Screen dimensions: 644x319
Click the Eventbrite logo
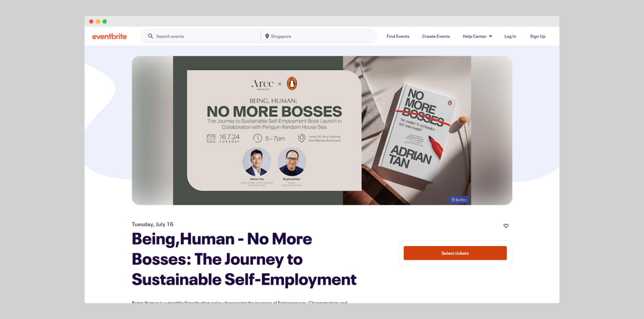pyautogui.click(x=110, y=36)
